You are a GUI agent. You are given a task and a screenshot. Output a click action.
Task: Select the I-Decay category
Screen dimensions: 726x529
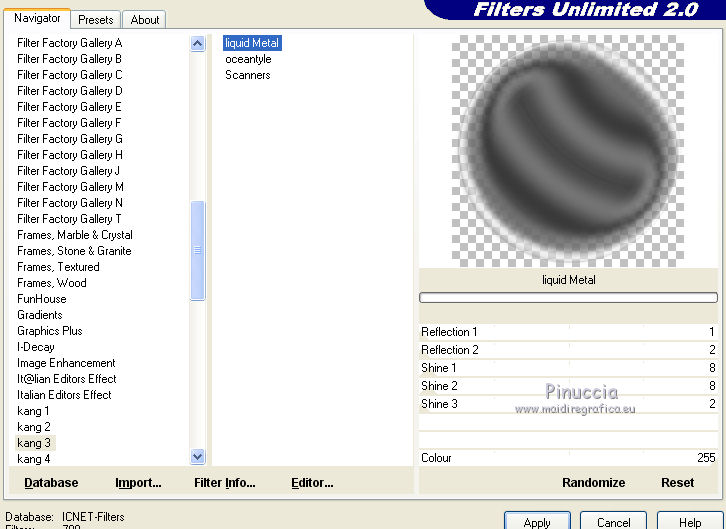[x=36, y=347]
